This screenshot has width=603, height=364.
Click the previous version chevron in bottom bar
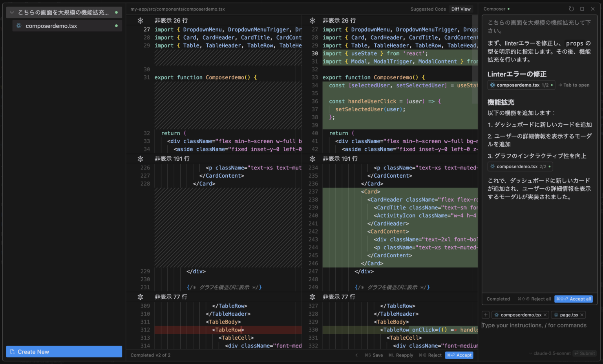356,355
